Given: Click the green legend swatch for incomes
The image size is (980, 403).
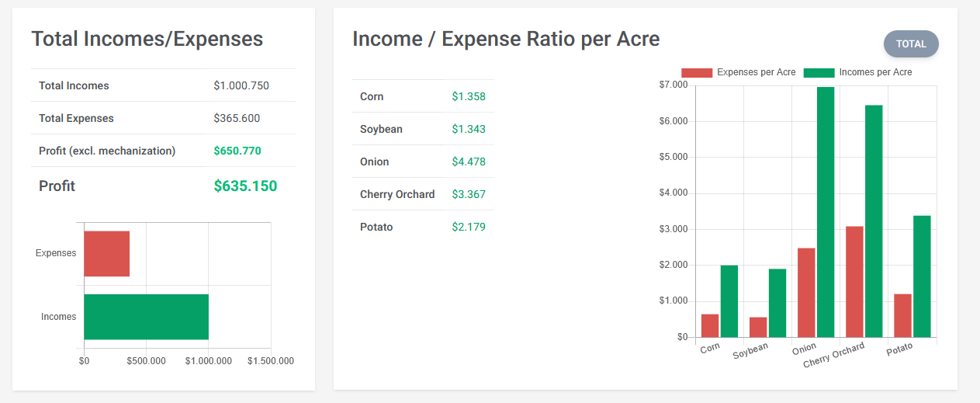Looking at the screenshot, I should point(819,72).
